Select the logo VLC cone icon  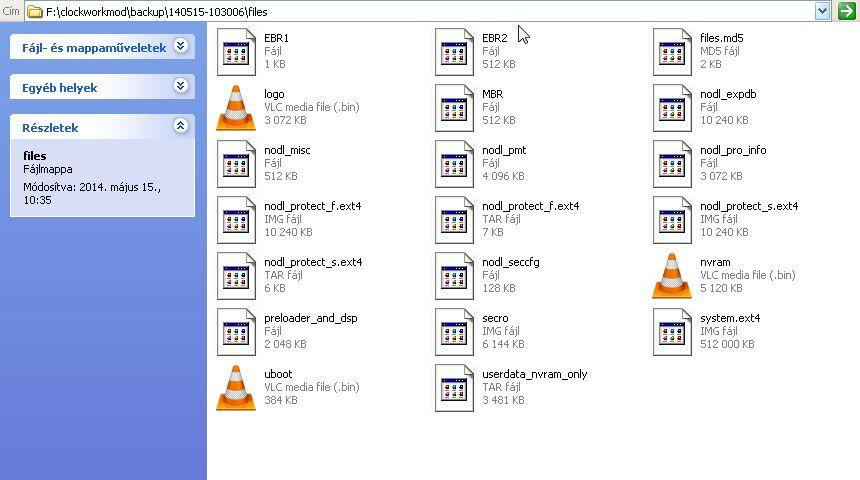coord(236,108)
